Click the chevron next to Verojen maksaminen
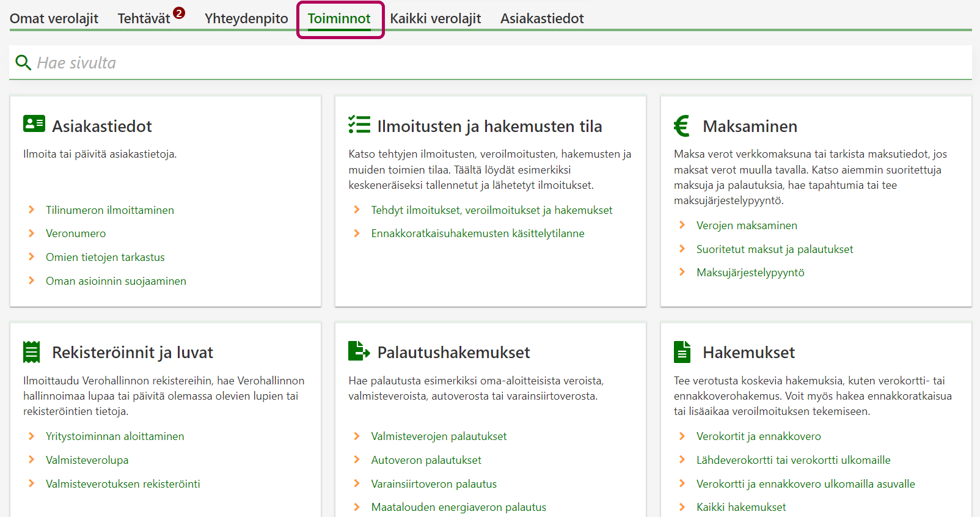This screenshot has width=980, height=517. pos(682,225)
